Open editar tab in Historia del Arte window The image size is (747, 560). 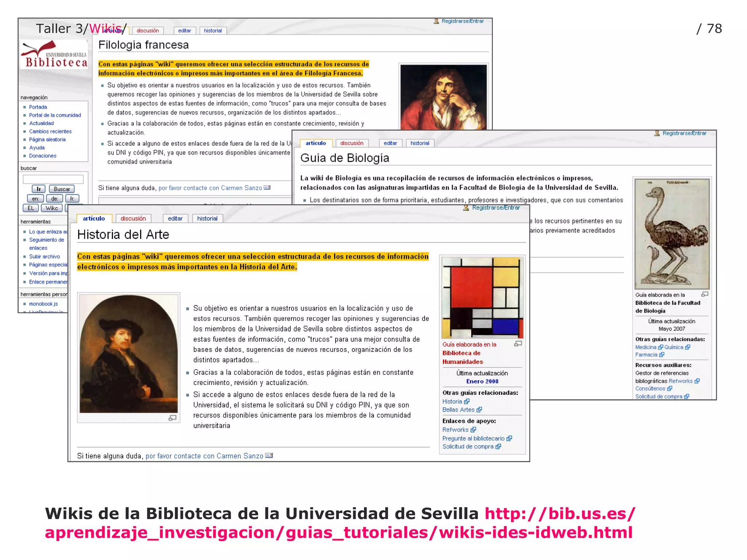pyautogui.click(x=175, y=218)
